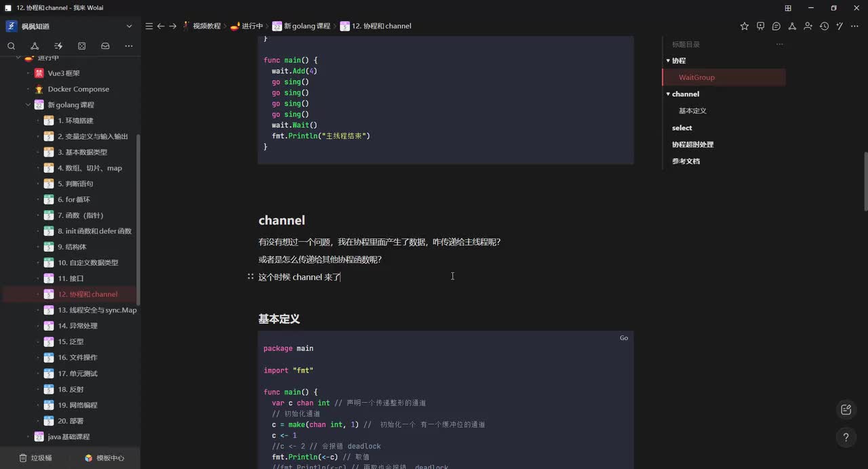Open page 1. 环境搭建
The height and width of the screenshot is (469, 868).
[x=75, y=121]
